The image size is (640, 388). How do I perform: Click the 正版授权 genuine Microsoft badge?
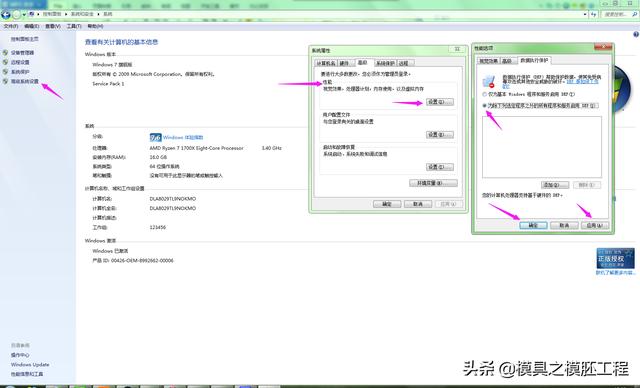tap(616, 258)
